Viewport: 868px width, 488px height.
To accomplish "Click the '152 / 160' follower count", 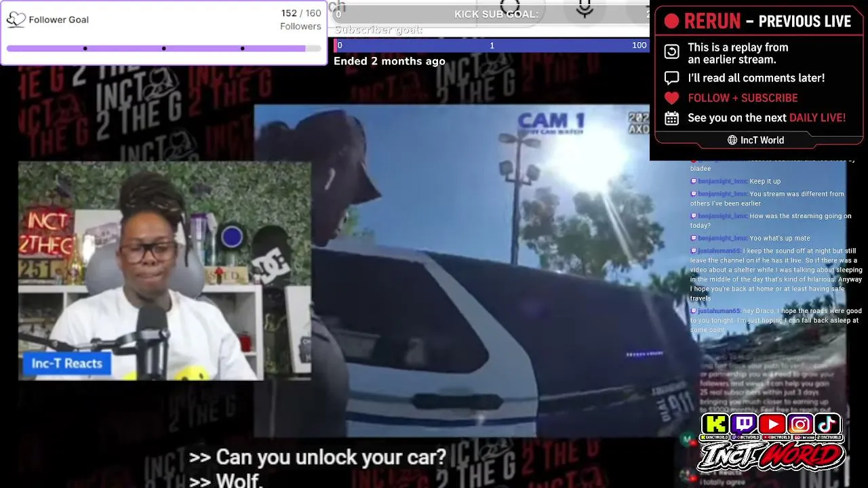I will tap(301, 14).
